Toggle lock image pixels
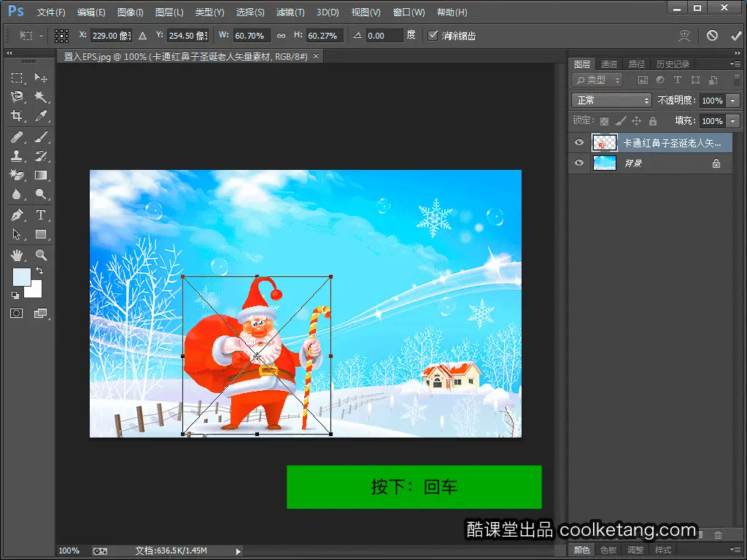This screenshot has width=747, height=560. 620,121
